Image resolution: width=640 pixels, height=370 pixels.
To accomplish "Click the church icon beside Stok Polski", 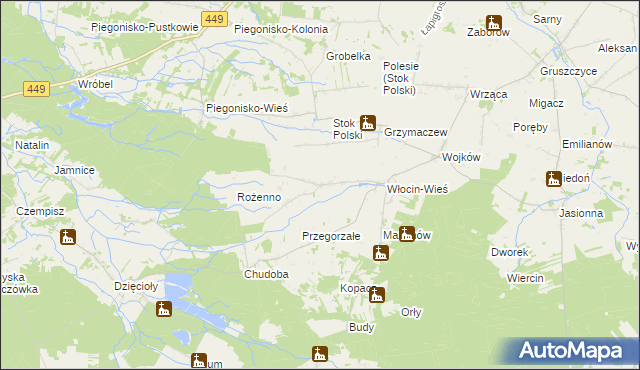I will (x=367, y=123).
